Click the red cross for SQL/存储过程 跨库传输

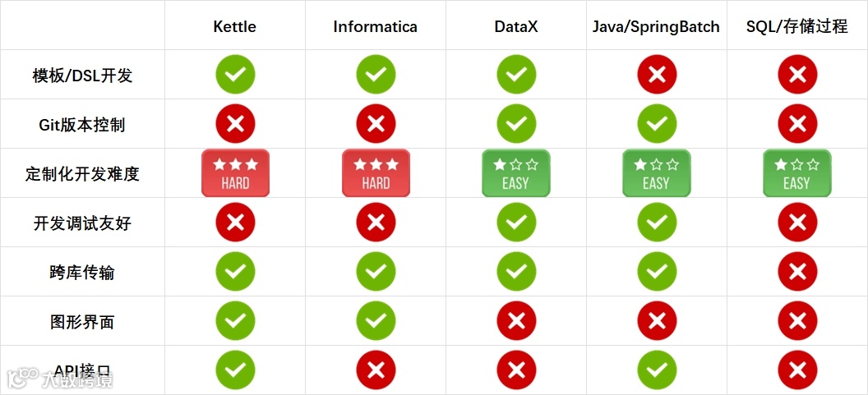point(797,272)
